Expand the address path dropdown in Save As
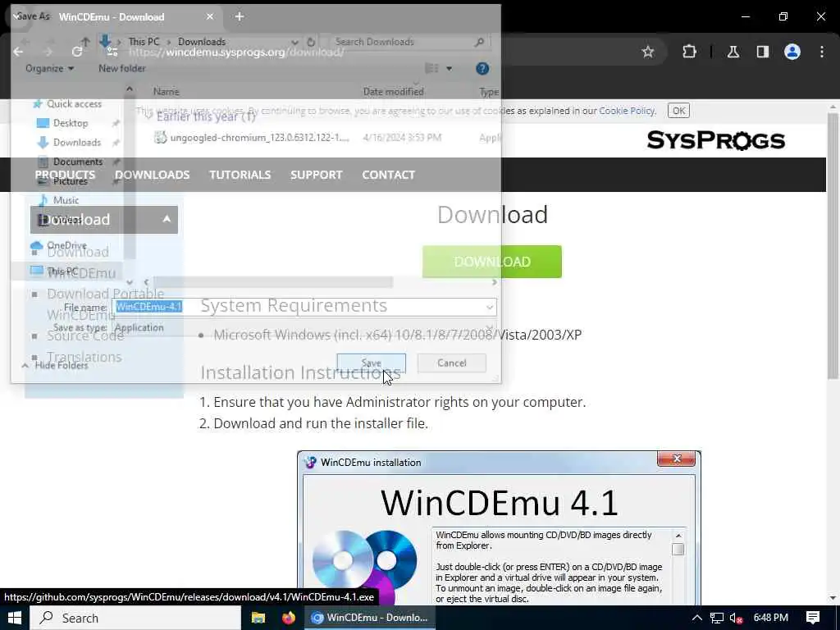The height and width of the screenshot is (630, 840). (294, 42)
